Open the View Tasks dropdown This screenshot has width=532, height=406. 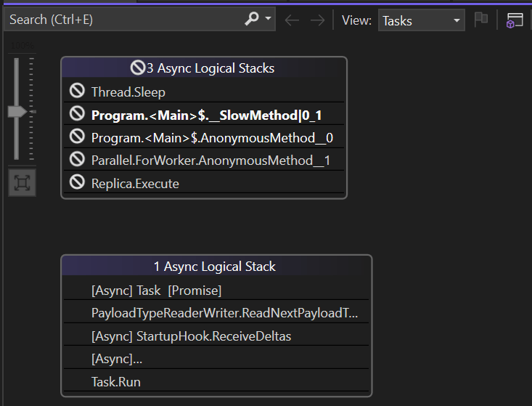pos(421,20)
